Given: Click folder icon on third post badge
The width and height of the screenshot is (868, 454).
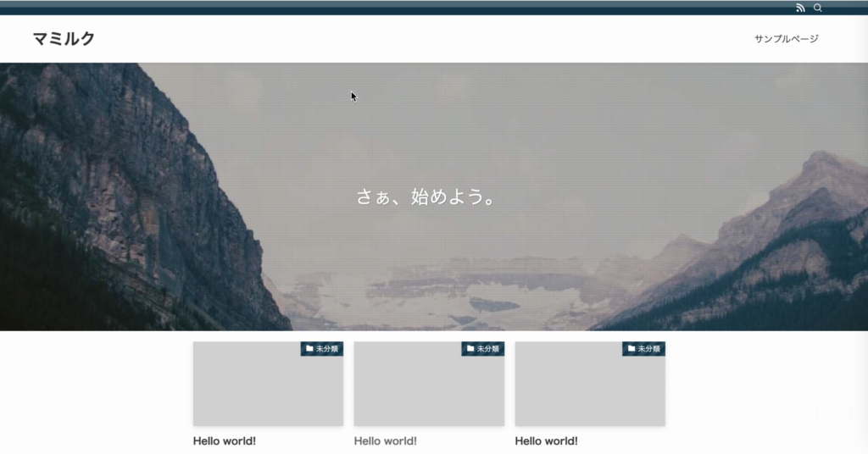Looking at the screenshot, I should pos(632,348).
